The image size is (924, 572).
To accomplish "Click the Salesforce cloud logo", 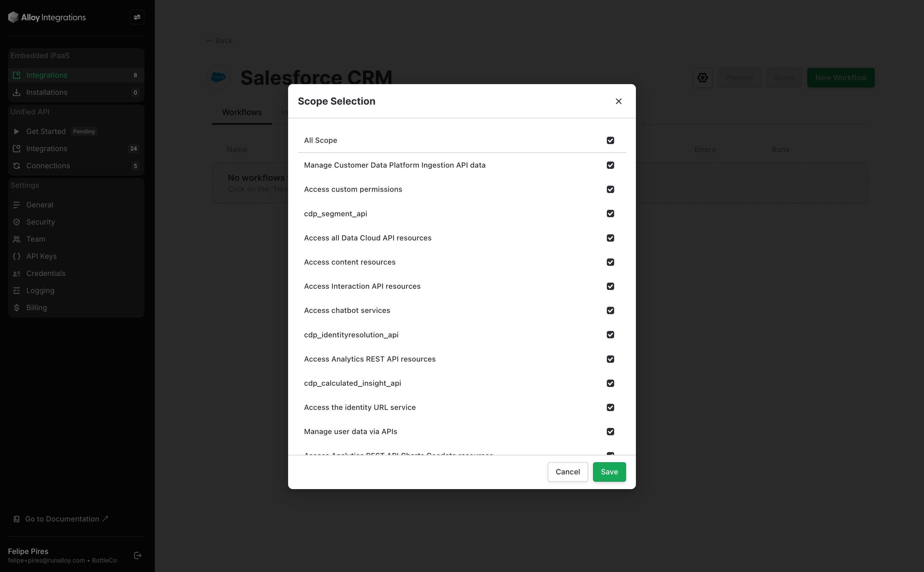I will click(218, 78).
